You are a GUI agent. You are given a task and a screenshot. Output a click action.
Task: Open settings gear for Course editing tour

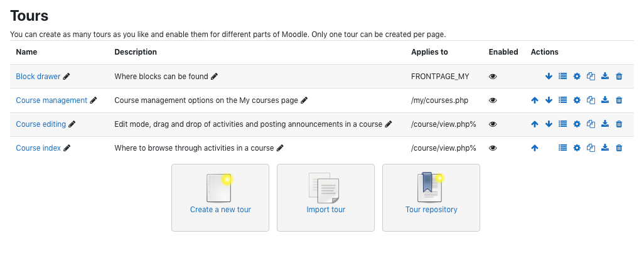point(577,124)
